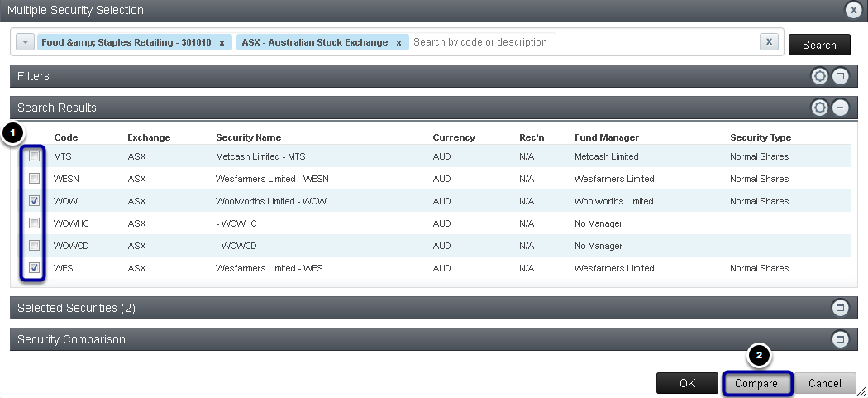Collapse the Search Results panel
Viewport: 868px width, 398px height.
point(841,108)
